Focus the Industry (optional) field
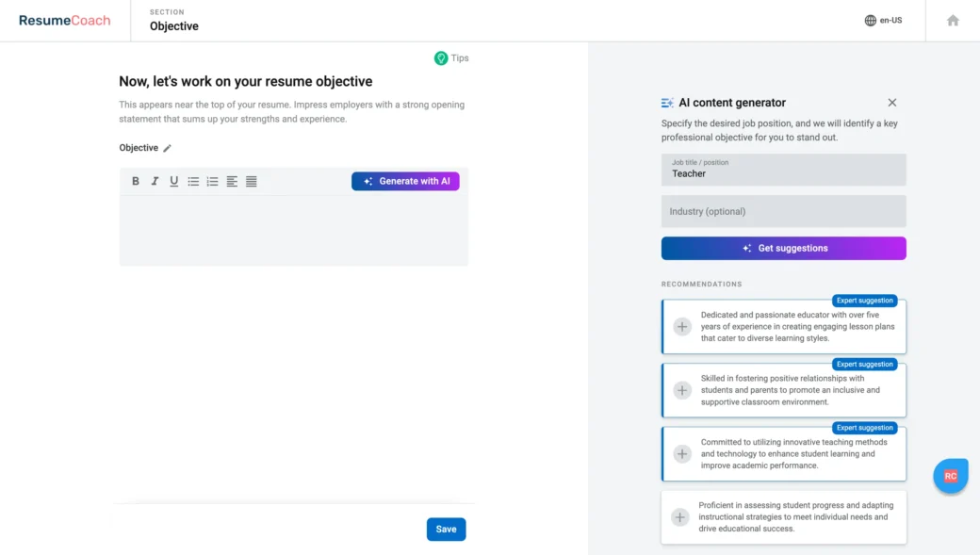980x555 pixels. point(783,211)
